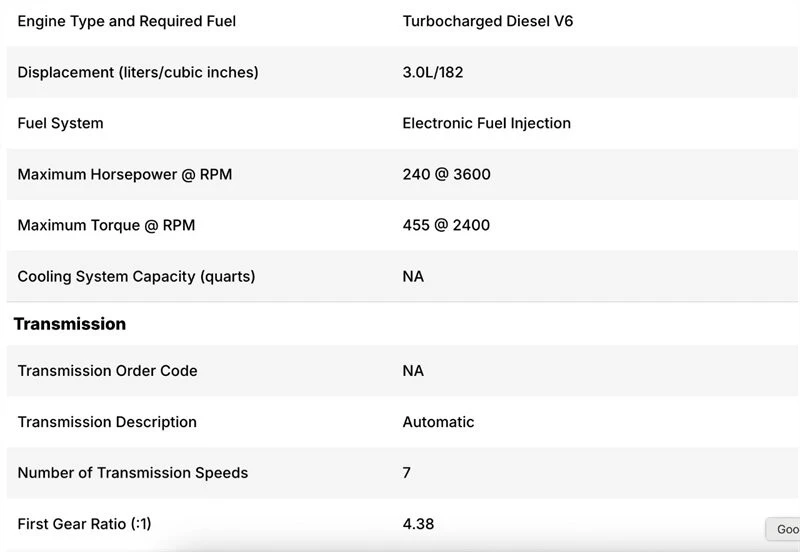This screenshot has width=800, height=552.
Task: Click the Transmission Description label
Action: (x=107, y=422)
